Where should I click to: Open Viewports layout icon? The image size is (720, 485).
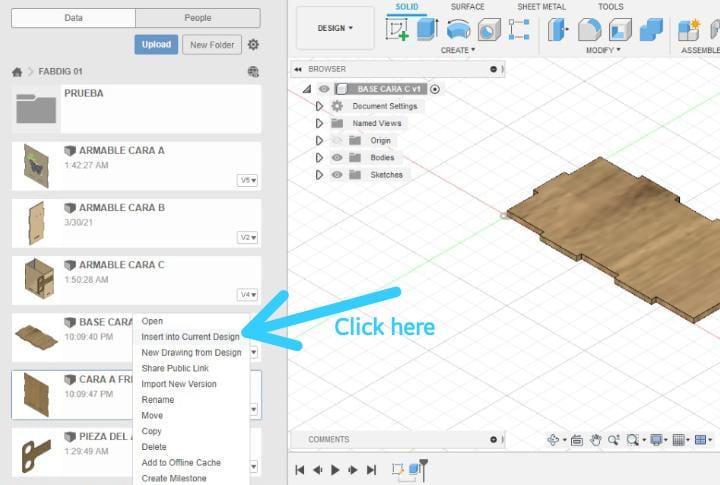click(700, 440)
